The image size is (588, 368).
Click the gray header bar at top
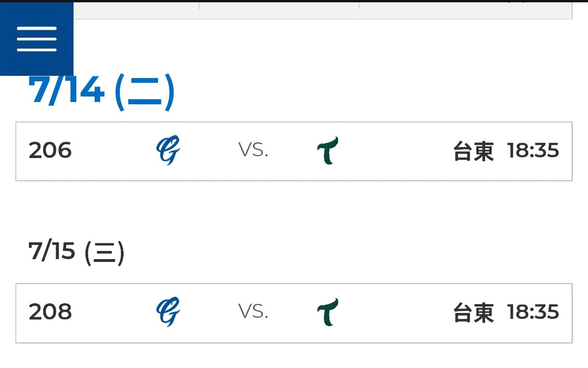[323, 11]
